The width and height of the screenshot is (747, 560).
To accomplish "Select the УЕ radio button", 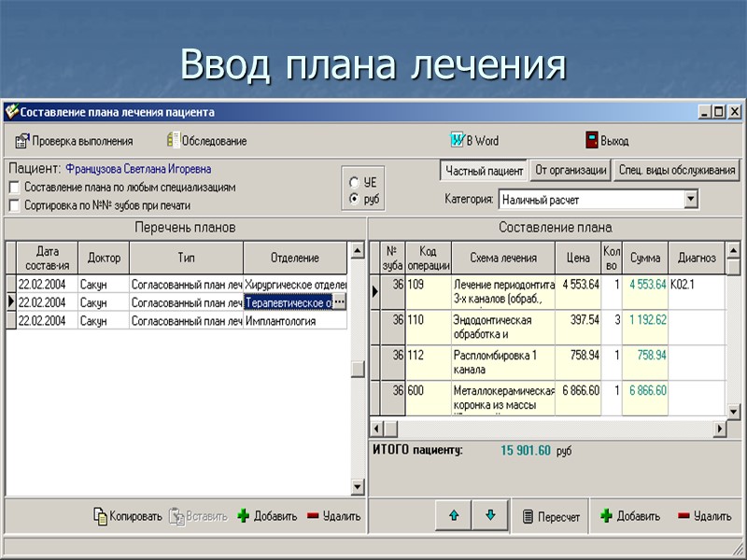I will [354, 183].
